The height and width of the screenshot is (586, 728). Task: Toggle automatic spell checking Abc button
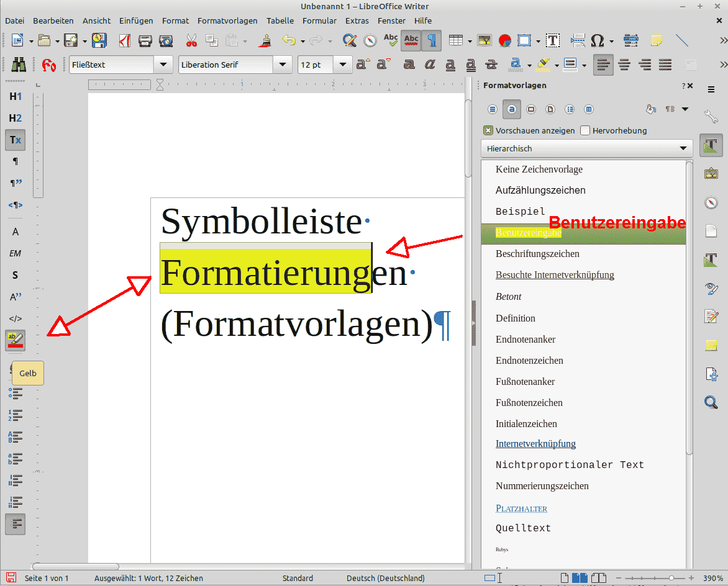[411, 41]
